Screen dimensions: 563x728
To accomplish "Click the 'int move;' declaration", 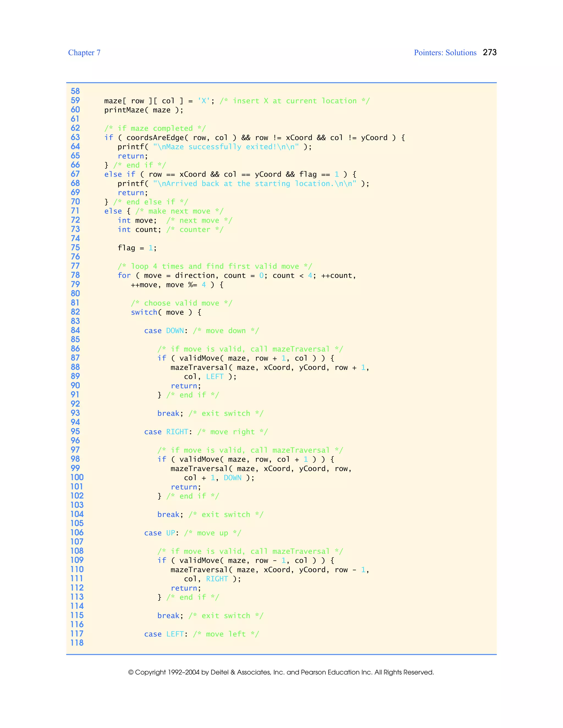I will pos(137,220).
